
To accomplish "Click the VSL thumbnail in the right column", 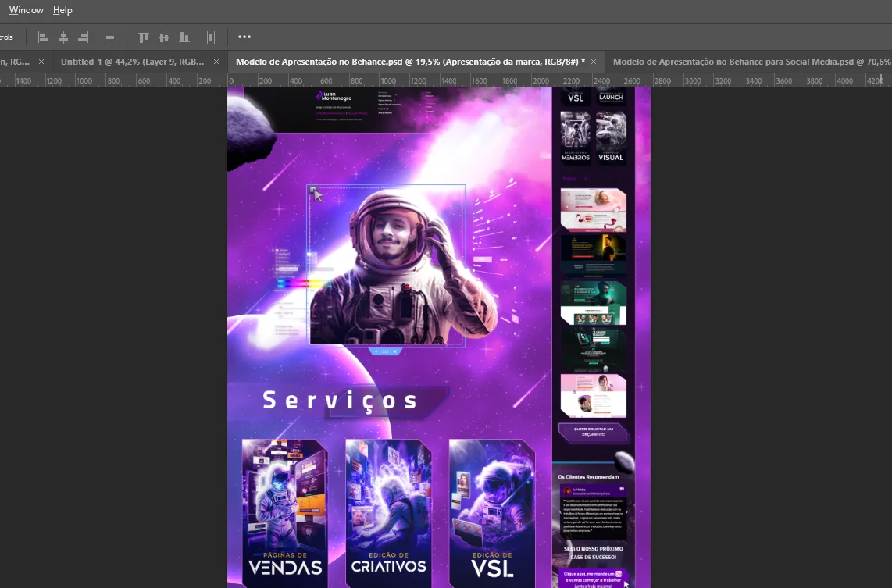I will click(576, 95).
